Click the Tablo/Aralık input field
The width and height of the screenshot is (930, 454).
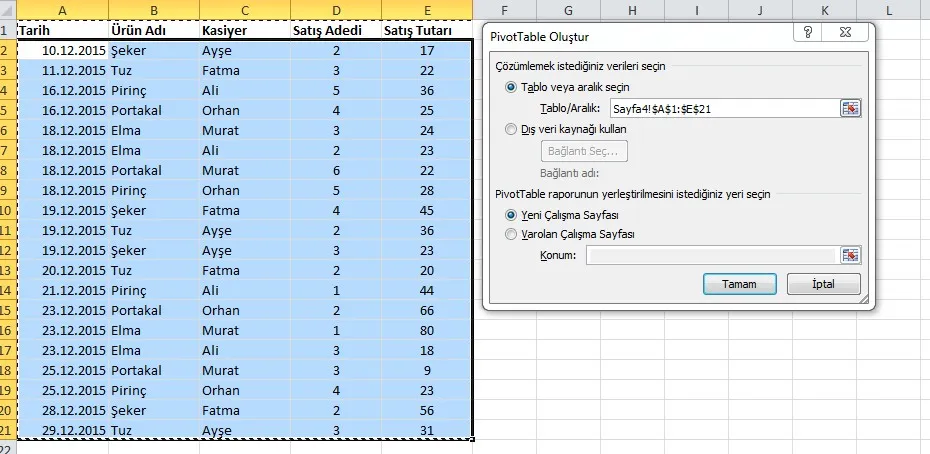click(x=716, y=109)
